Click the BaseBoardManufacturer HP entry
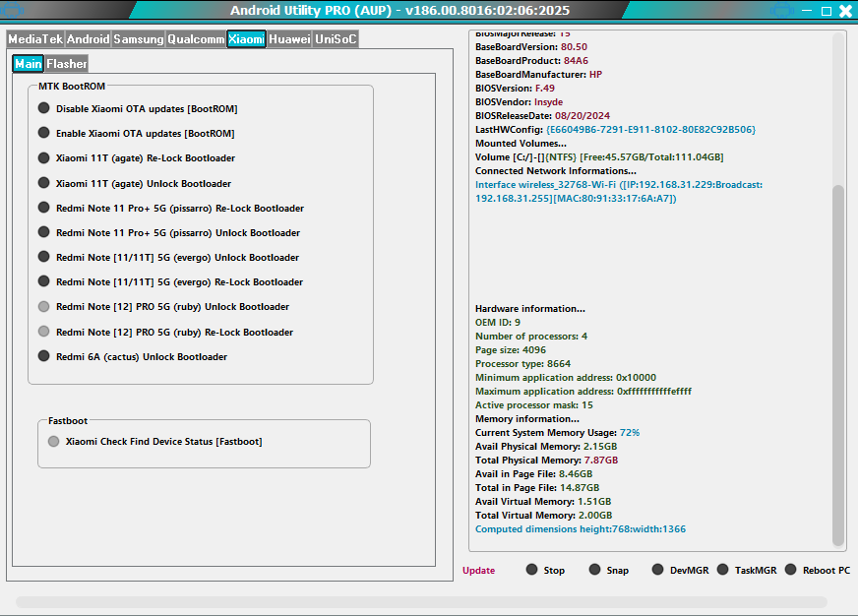 coord(538,75)
